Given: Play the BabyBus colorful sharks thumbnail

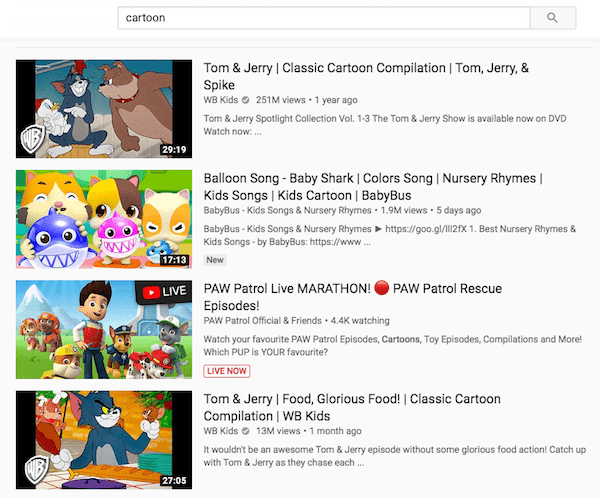Looking at the screenshot, I should coord(104,218).
